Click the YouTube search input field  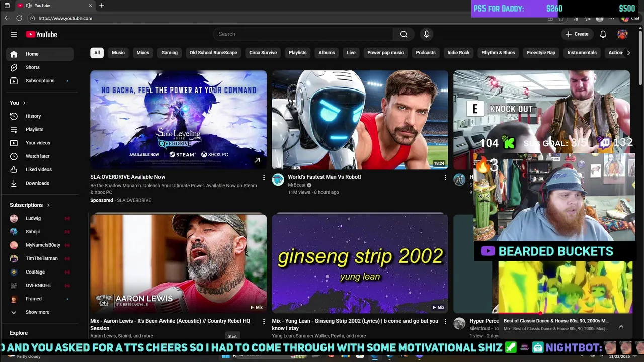tap(303, 34)
